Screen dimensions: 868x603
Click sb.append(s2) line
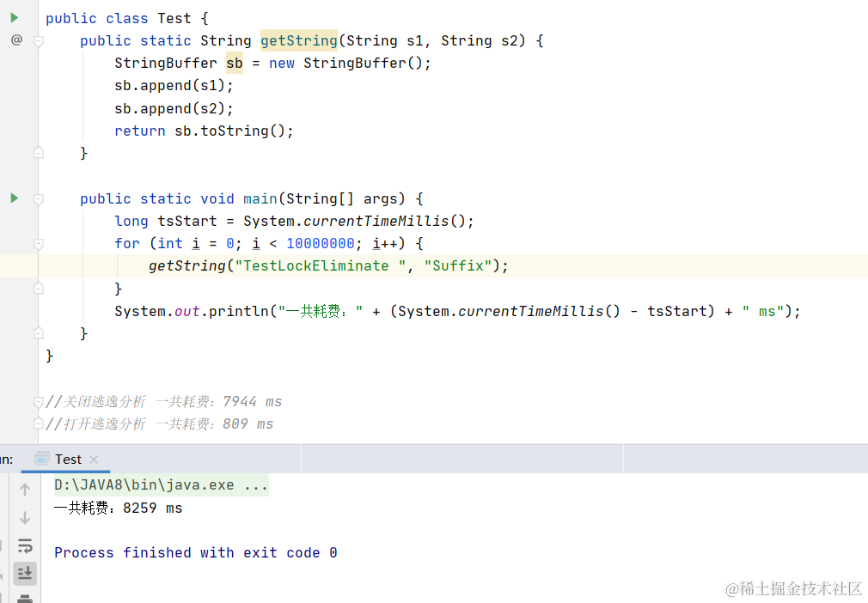coord(174,108)
